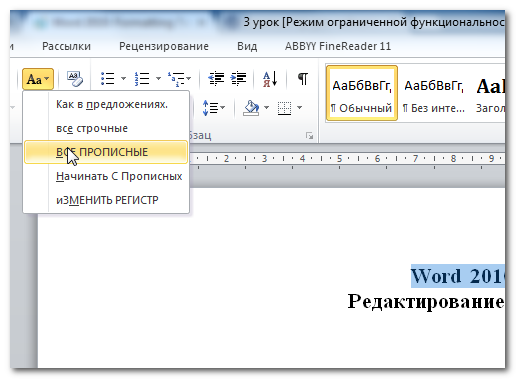Viewport: 516px width, 379px height.
Task: Open the Borders dropdown arrow
Action: [299, 107]
